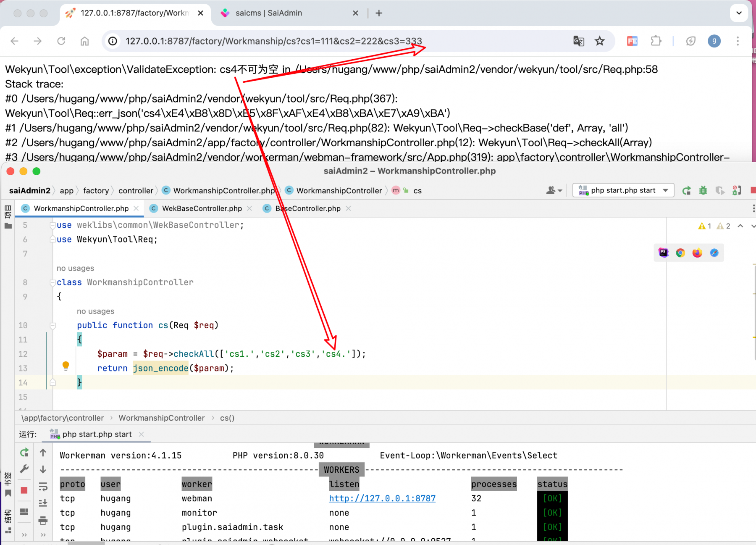Close BaseController.php editor tab
756x545 pixels.
pyautogui.click(x=348, y=208)
